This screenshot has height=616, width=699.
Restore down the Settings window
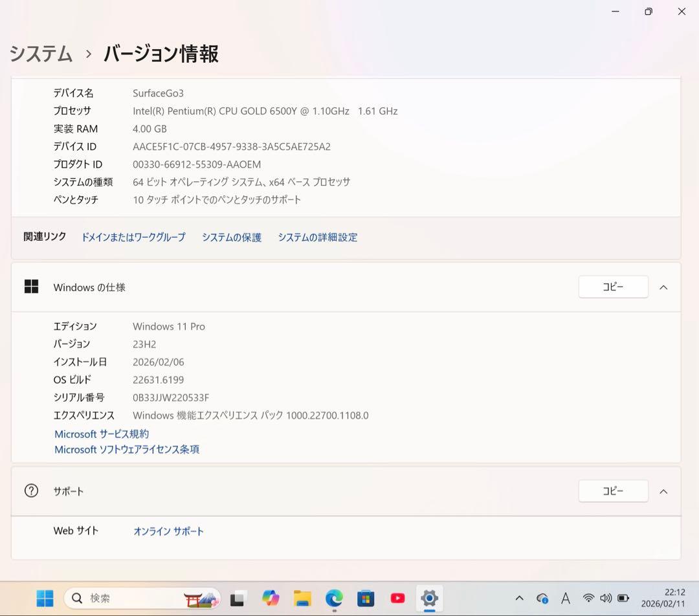coord(649,12)
